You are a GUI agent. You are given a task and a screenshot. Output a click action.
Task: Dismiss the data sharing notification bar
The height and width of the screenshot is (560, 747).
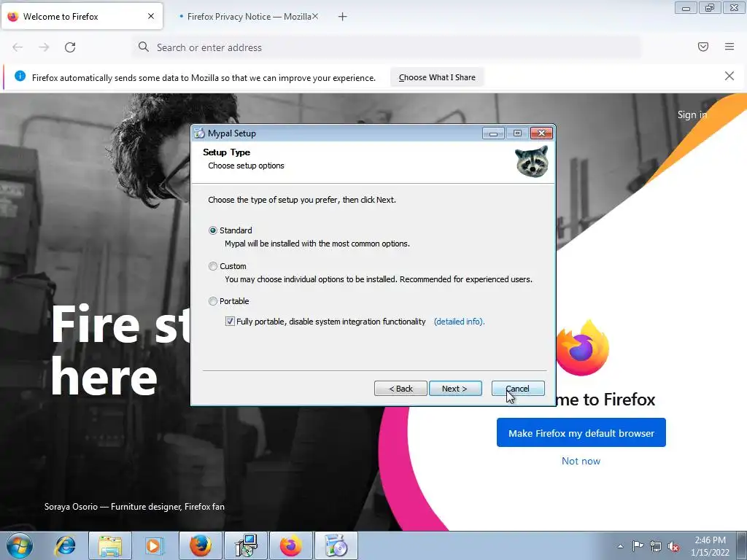729,76
